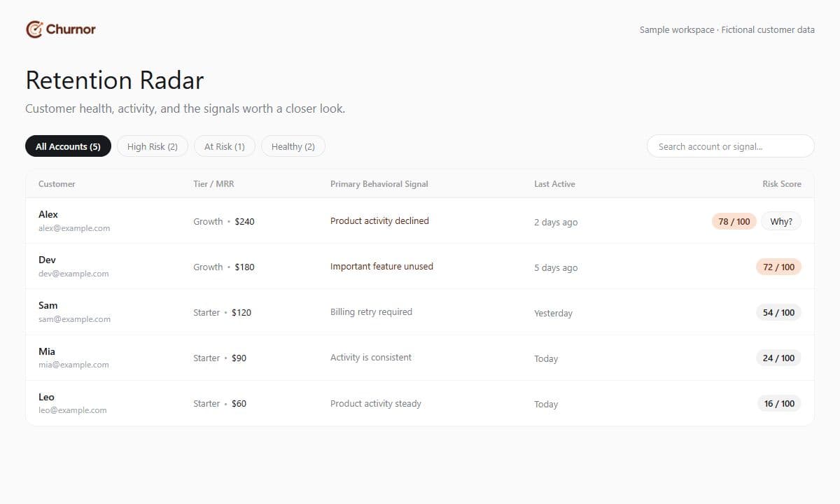The image size is (840, 504).
Task: Click Mia's 24 / 100 risk score badge
Action: click(778, 358)
